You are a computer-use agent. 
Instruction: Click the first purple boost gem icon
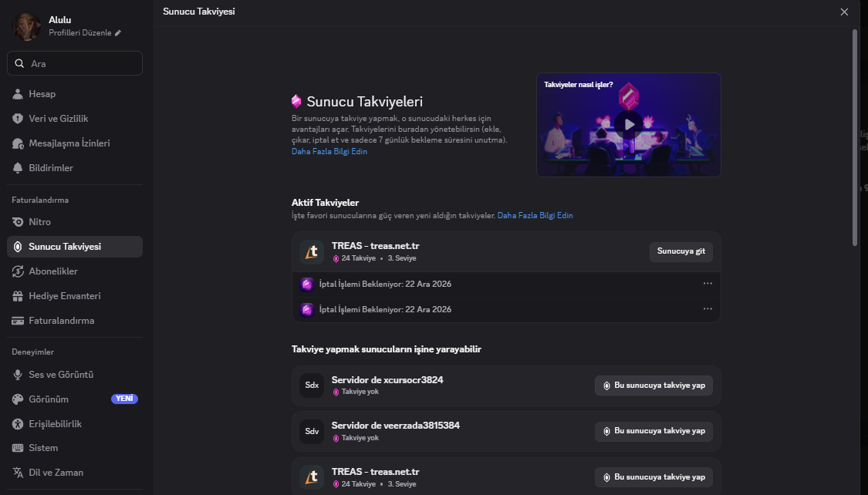point(306,285)
